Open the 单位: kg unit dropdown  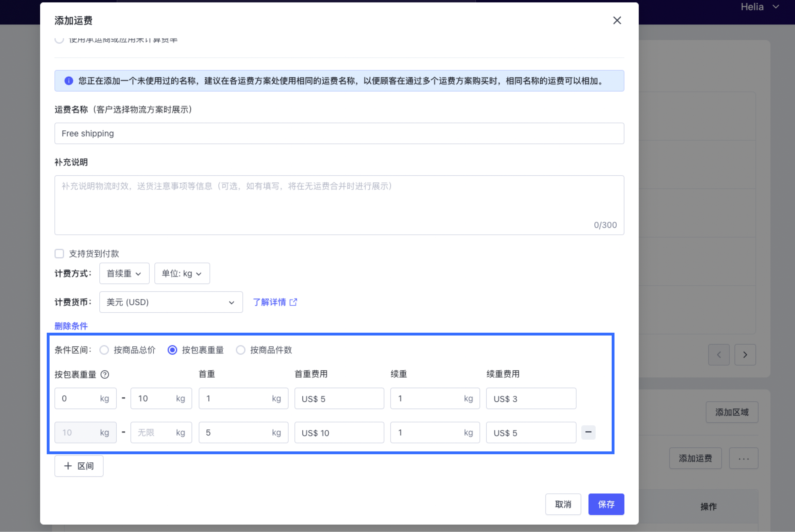click(182, 273)
